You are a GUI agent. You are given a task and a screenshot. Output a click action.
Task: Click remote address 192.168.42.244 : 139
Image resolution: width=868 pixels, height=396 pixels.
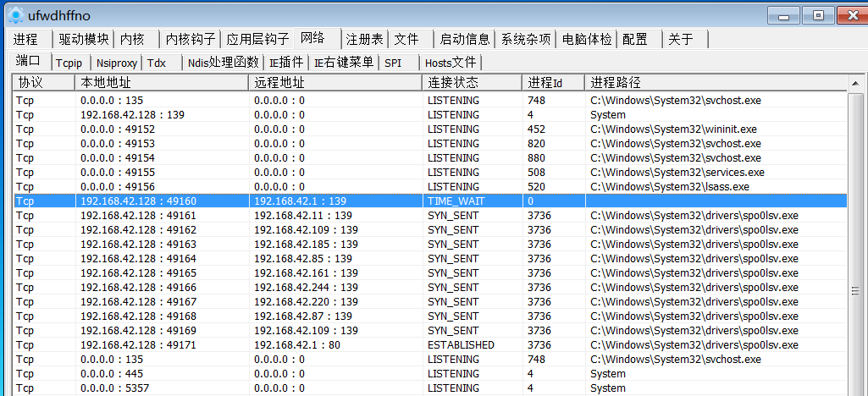[x=306, y=288]
